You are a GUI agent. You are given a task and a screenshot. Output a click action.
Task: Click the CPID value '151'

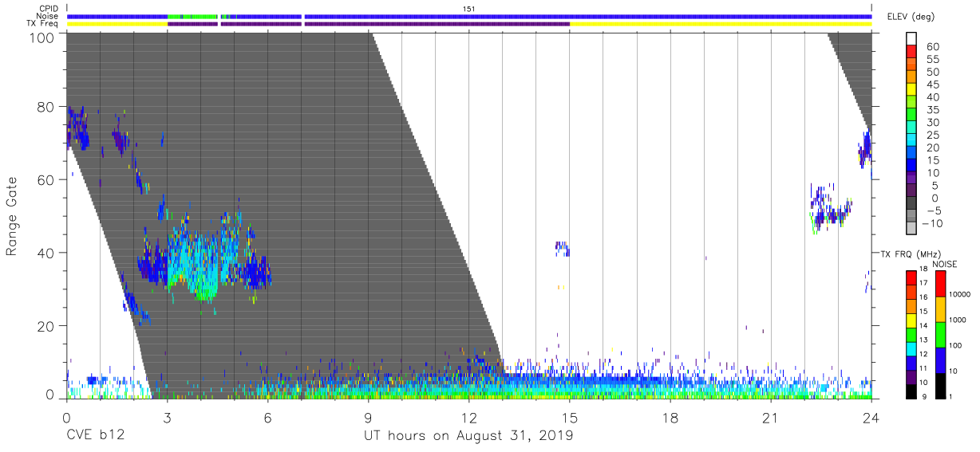[469, 9]
